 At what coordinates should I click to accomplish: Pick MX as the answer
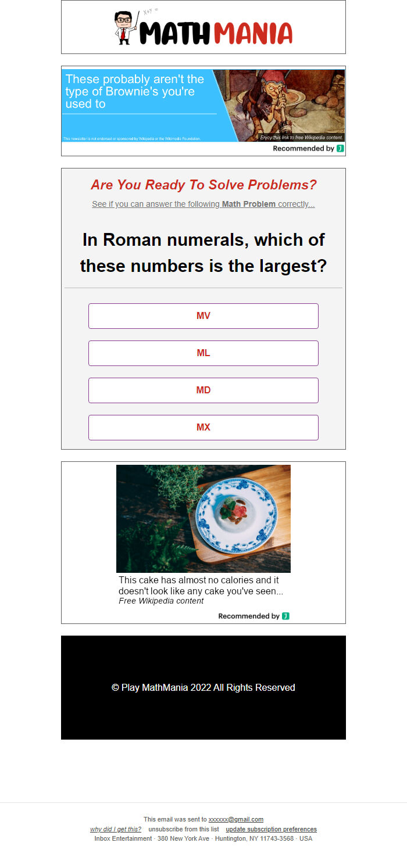click(x=203, y=428)
